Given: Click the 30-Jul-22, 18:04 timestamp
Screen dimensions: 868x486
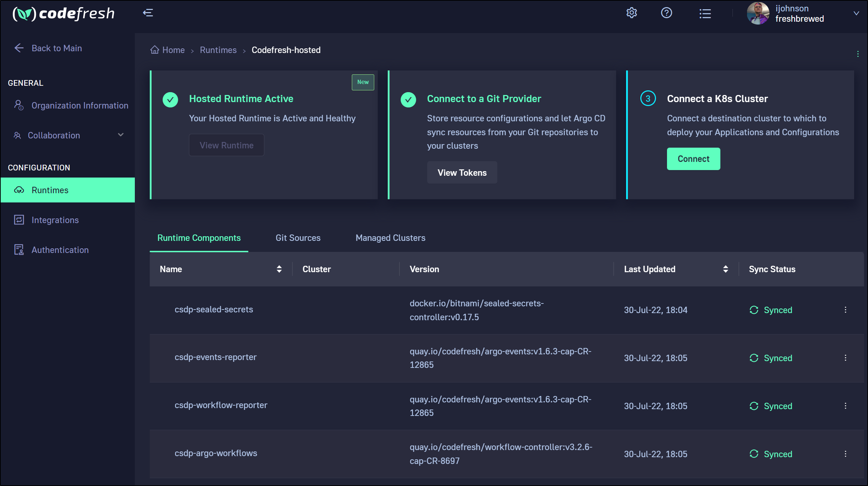Looking at the screenshot, I should pyautogui.click(x=656, y=310).
